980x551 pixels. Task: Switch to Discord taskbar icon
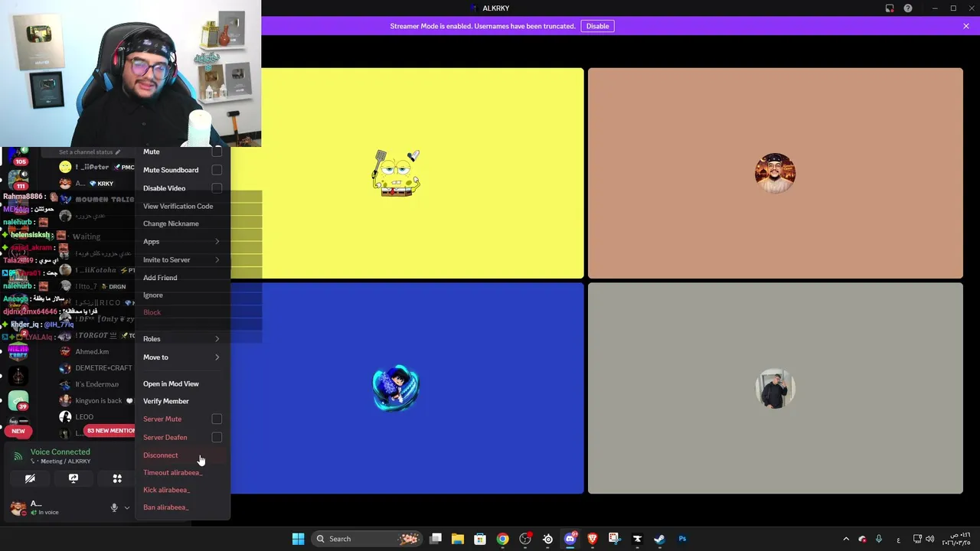(x=570, y=539)
